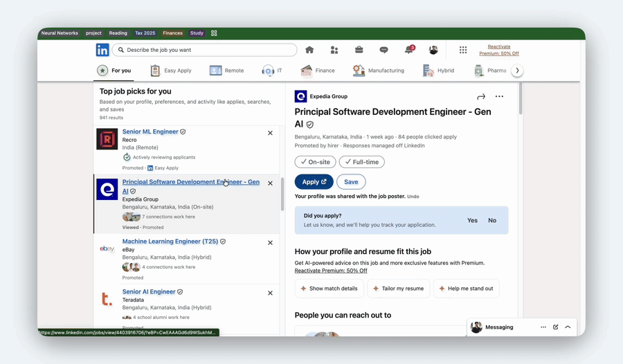Click the job list scrollbar thumb

282,194
